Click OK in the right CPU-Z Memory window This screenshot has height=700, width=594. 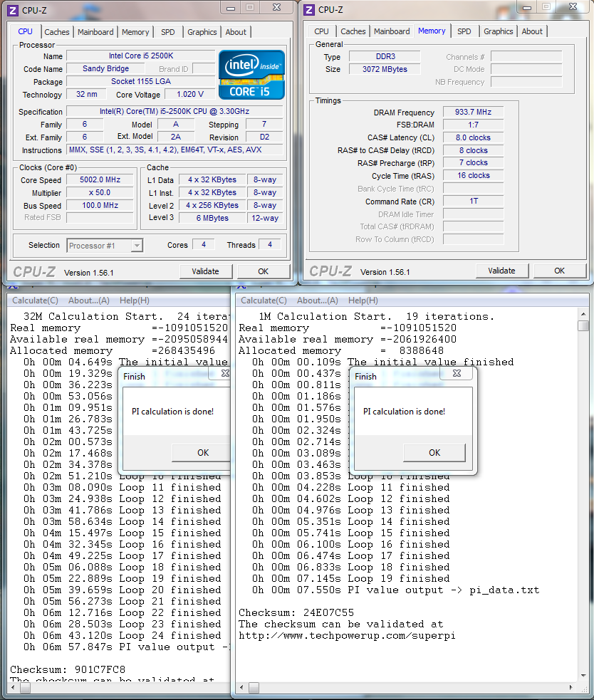[x=560, y=271]
